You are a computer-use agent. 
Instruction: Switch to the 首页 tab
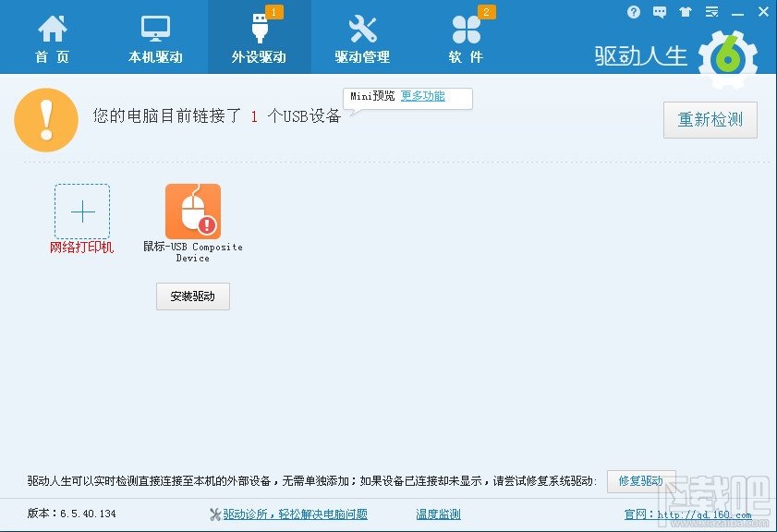pyautogui.click(x=51, y=36)
